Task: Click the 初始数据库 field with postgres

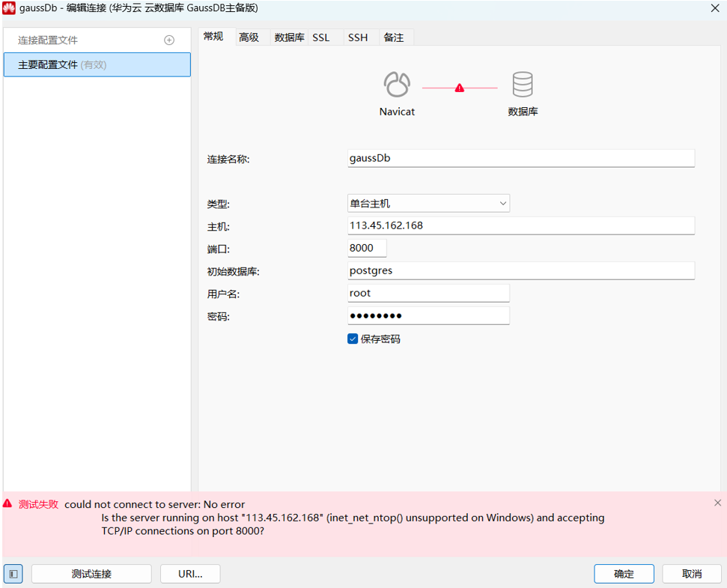Action: pyautogui.click(x=521, y=271)
